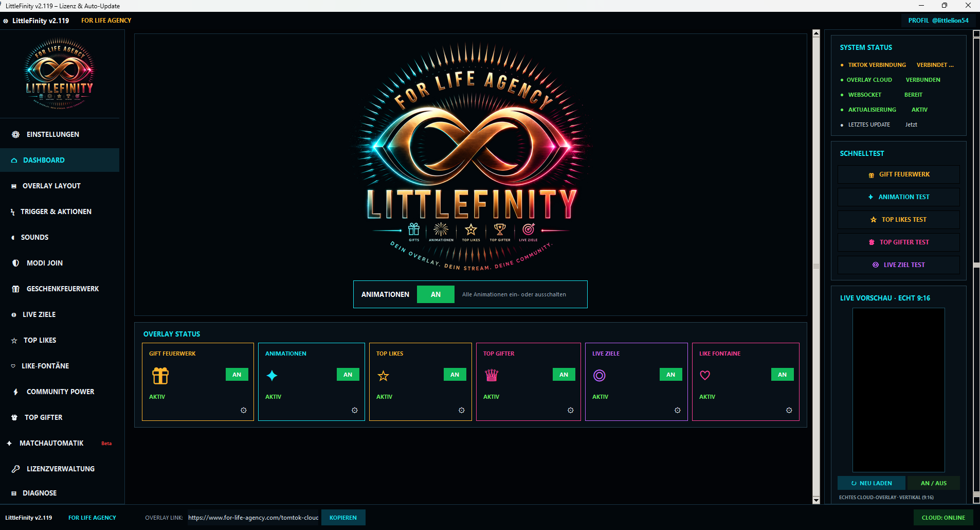The width and height of the screenshot is (980, 530).
Task: Open settings gear on Top Likes card
Action: point(462,410)
